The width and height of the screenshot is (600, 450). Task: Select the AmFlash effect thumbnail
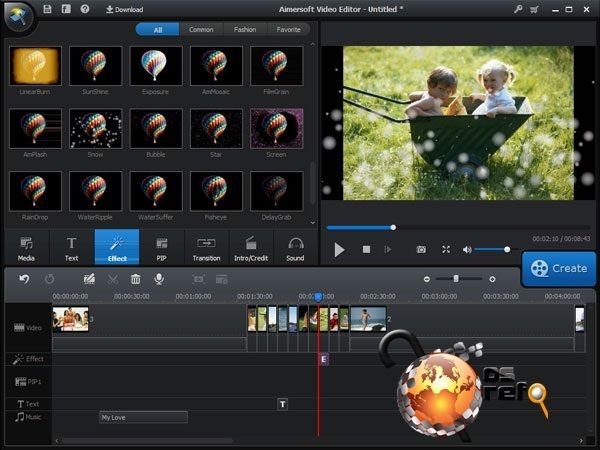point(35,129)
